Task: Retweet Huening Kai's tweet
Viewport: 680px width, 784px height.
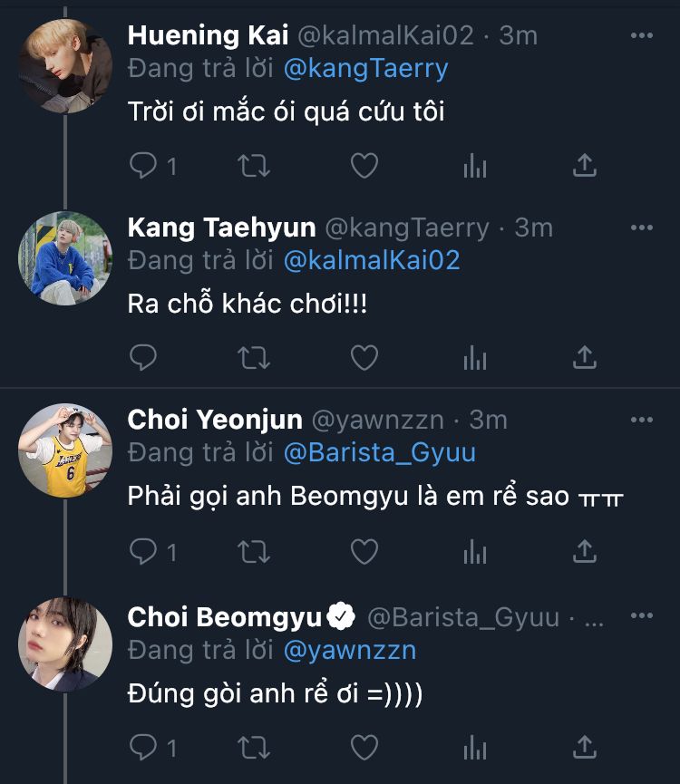Action: point(254,165)
